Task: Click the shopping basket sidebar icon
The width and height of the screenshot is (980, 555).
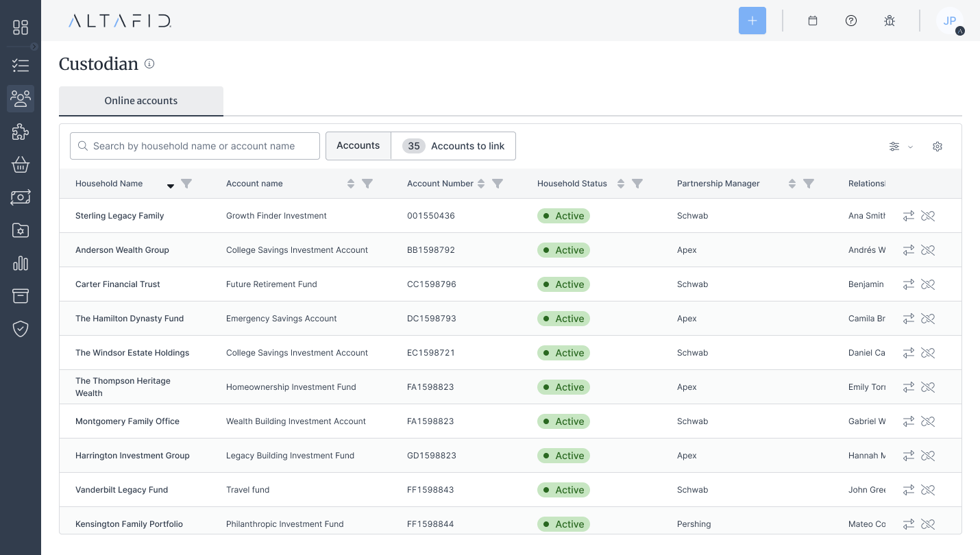Action: [x=21, y=164]
